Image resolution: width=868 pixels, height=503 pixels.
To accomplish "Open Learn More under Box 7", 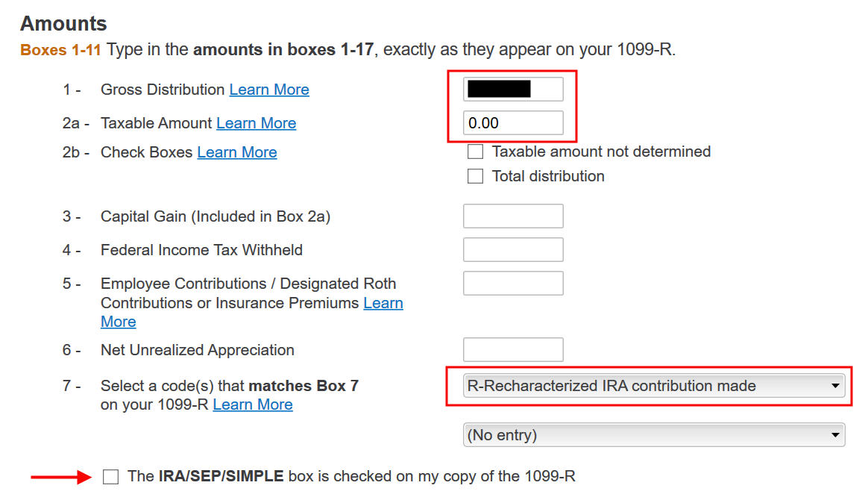I will 253,404.
